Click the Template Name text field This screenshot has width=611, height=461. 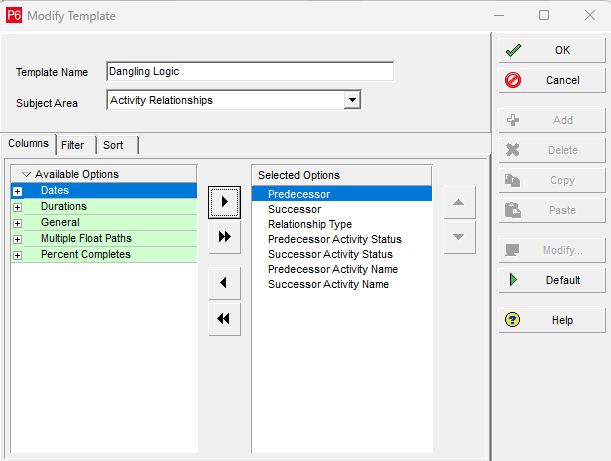pos(249,71)
